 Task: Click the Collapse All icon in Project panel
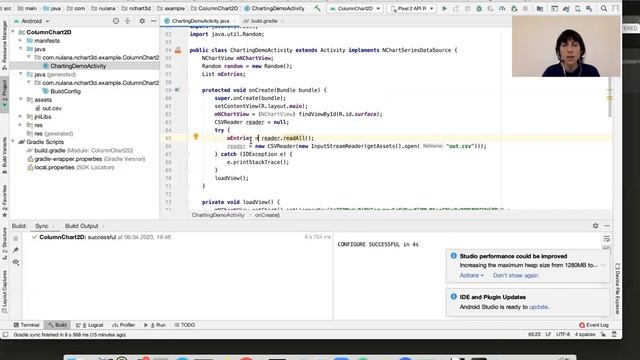128,21
